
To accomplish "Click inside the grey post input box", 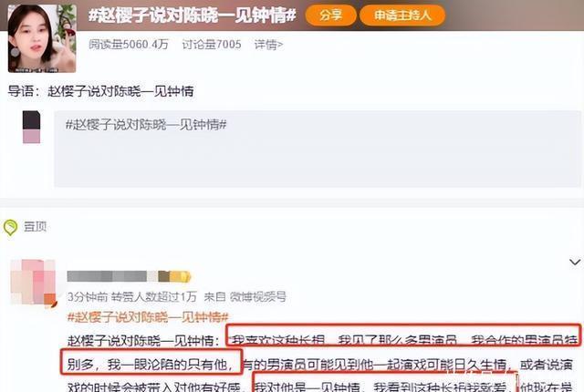I will coord(318,149).
